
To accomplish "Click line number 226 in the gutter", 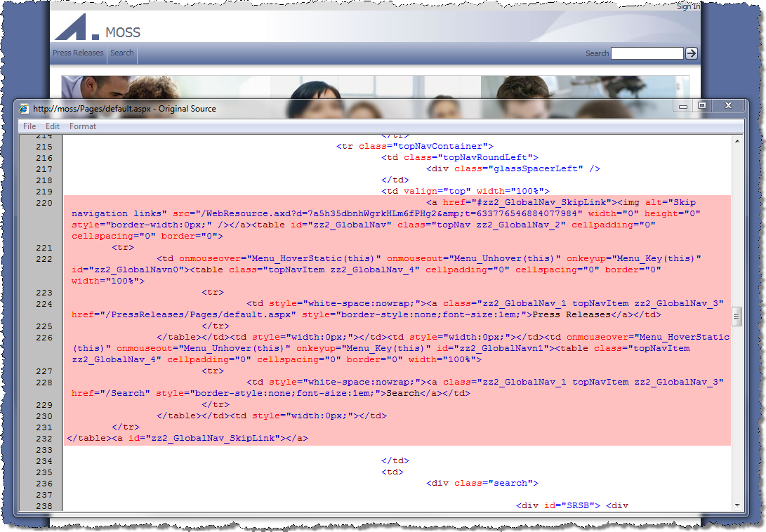I will (x=44, y=338).
